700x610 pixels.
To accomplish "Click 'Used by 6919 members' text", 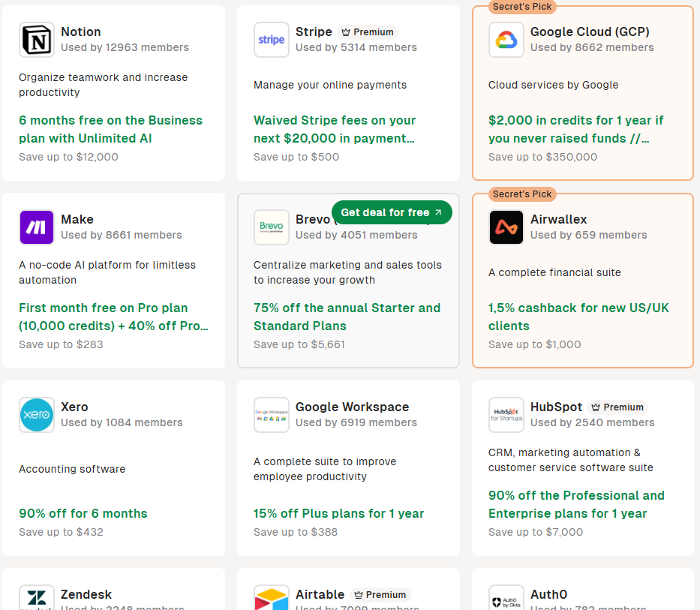I will [x=356, y=422].
